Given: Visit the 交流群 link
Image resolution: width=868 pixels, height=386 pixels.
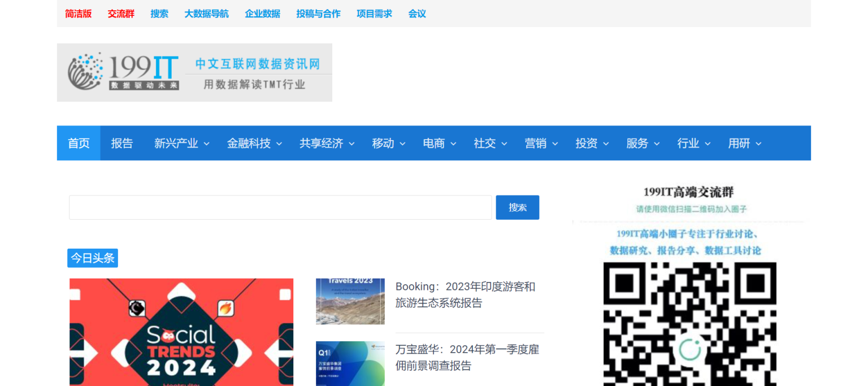Looking at the screenshot, I should coord(121,14).
